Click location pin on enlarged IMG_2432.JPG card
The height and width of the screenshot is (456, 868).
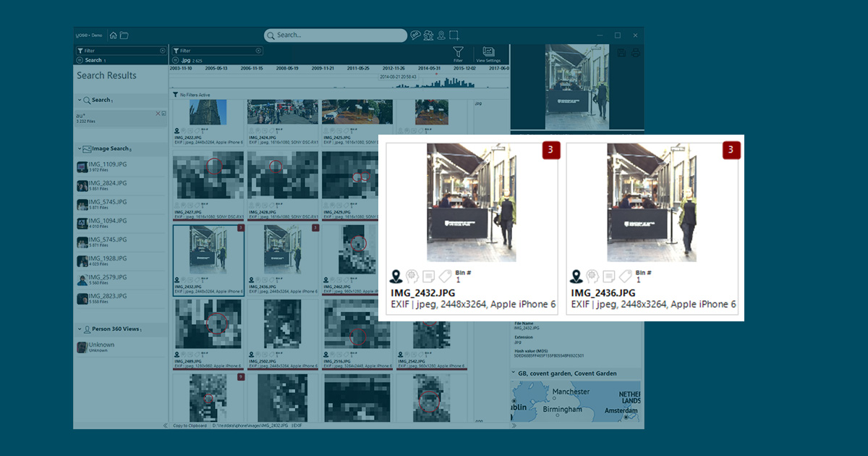tap(396, 276)
